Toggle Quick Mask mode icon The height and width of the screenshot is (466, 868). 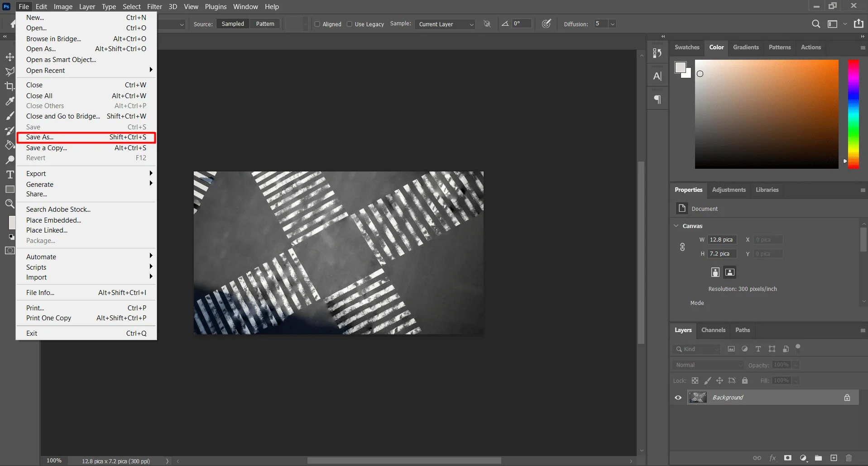tap(10, 251)
